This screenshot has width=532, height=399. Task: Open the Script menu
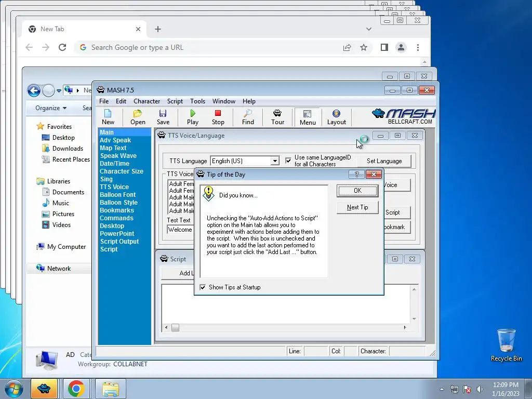pos(175,101)
